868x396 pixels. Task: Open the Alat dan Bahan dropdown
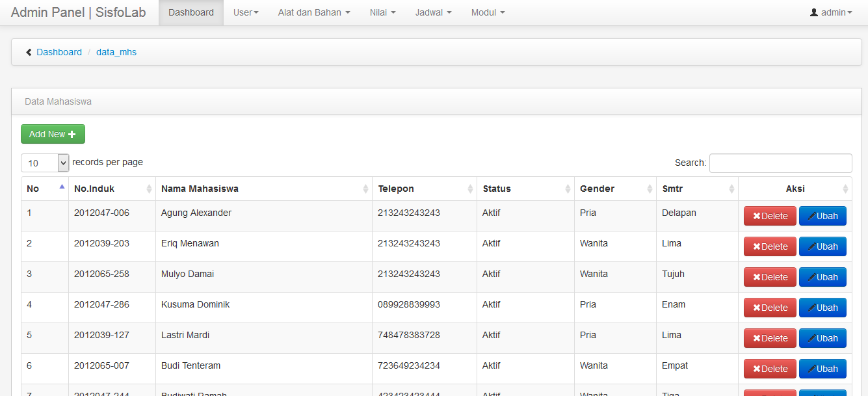pyautogui.click(x=314, y=13)
